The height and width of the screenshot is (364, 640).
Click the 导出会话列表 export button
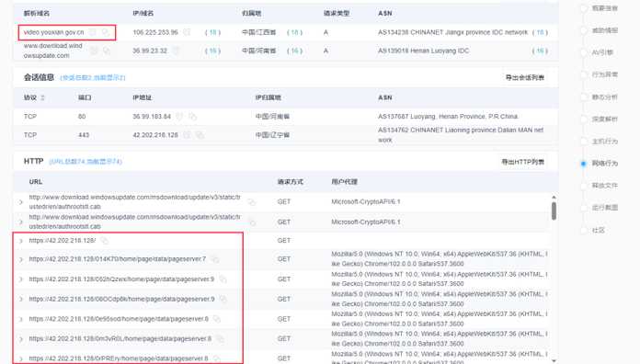point(524,77)
